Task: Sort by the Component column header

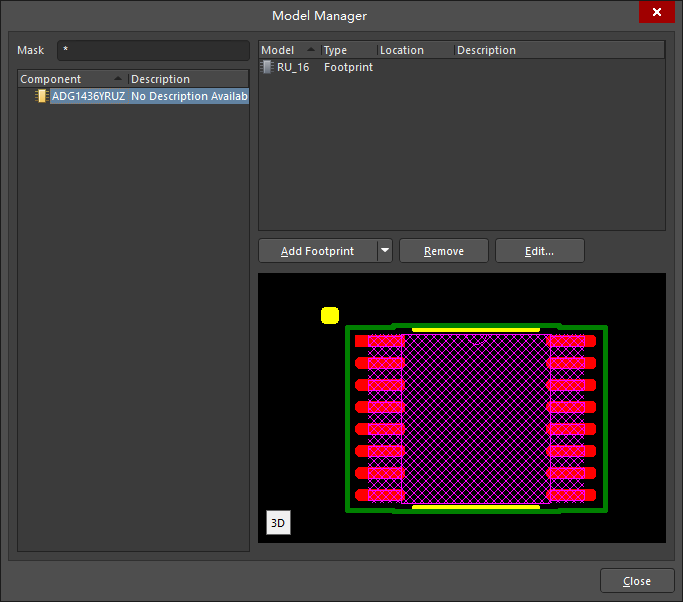Action: pyautogui.click(x=73, y=79)
